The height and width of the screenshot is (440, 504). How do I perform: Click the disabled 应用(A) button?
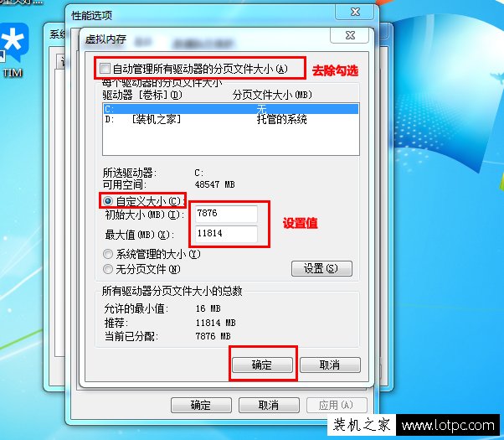[337, 405]
